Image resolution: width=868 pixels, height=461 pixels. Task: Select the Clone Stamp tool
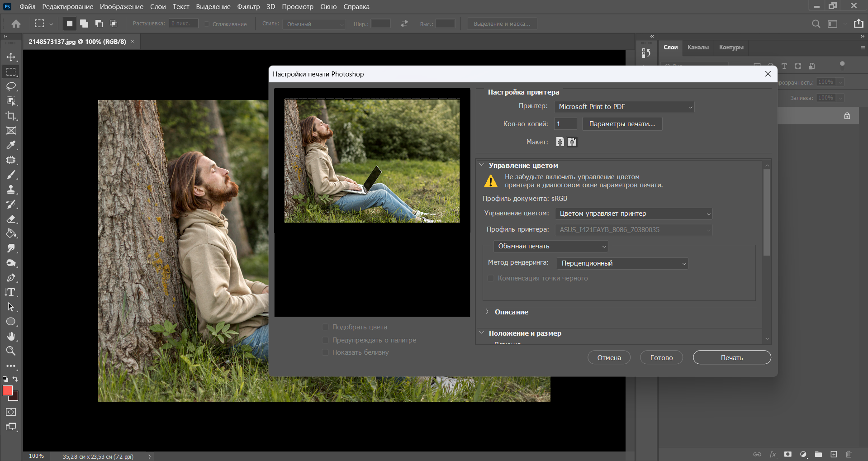11,190
